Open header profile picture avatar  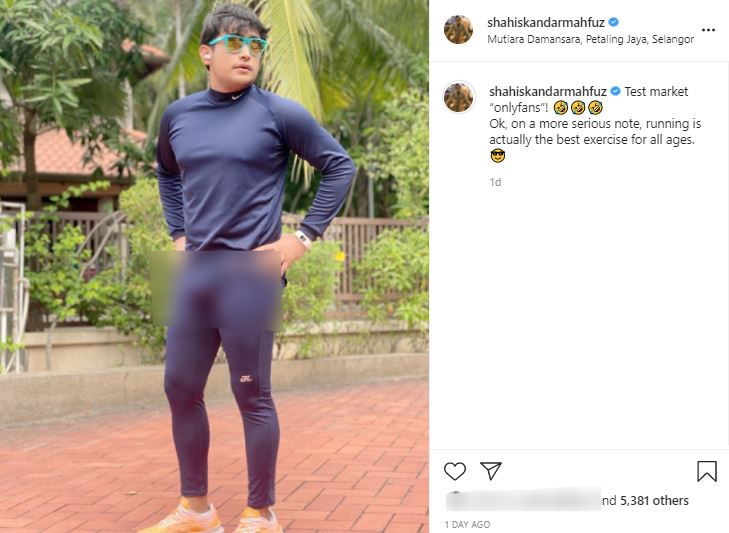tap(458, 29)
